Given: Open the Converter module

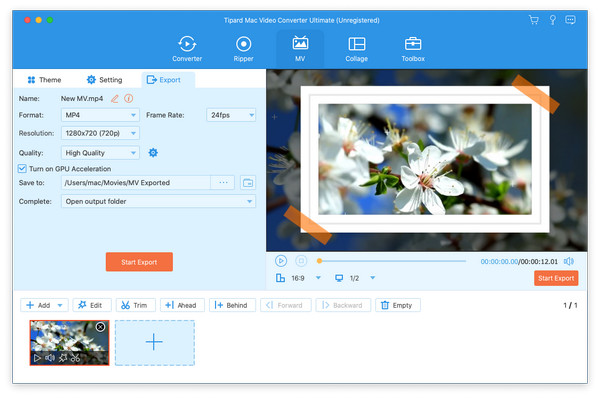Looking at the screenshot, I should [x=187, y=49].
